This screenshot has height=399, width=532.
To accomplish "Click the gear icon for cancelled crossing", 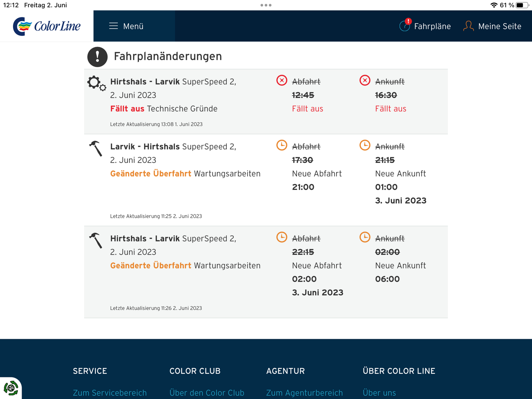I will [96, 83].
